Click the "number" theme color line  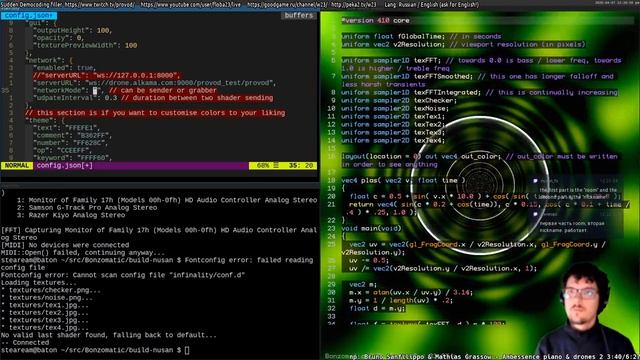(x=70, y=143)
